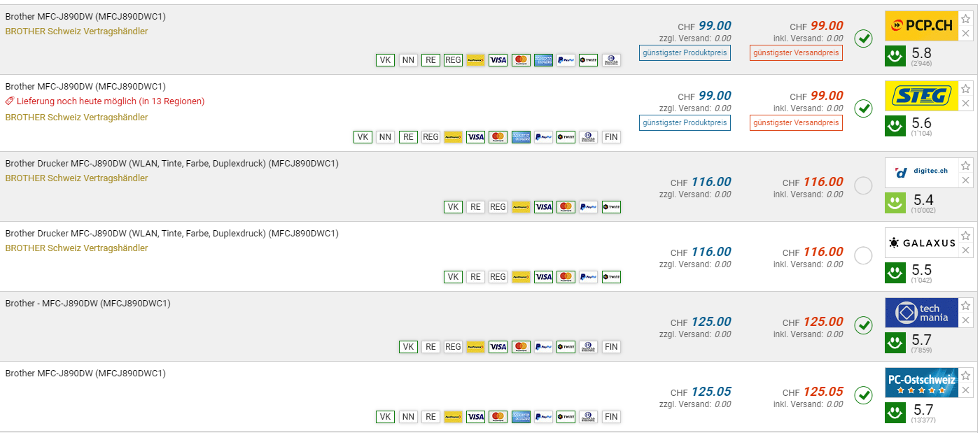Click the FIN payment tag in PC-Ostschweiz row
Image resolution: width=980 pixels, height=433 pixels.
(611, 417)
